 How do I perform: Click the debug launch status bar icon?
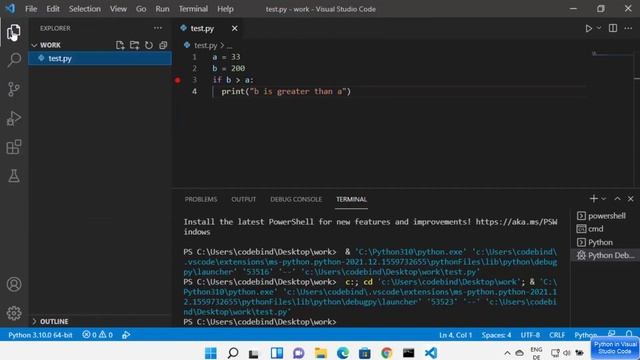tap(126, 335)
